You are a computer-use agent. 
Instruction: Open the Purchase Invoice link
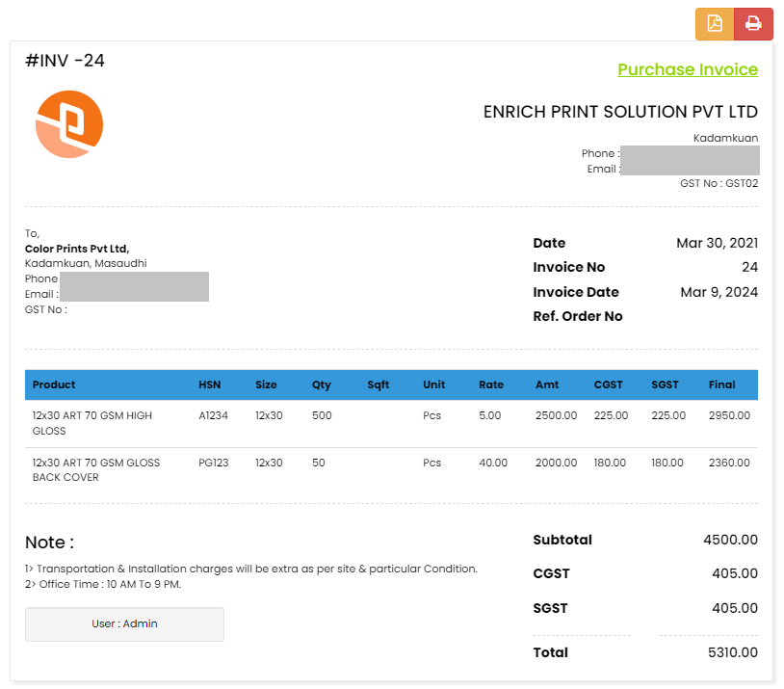tap(687, 69)
